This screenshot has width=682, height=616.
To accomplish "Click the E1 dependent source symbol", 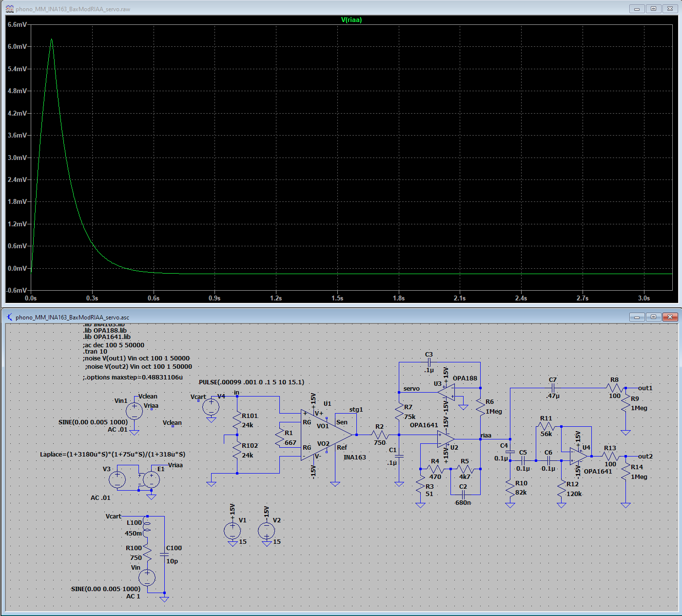I will coord(151,480).
